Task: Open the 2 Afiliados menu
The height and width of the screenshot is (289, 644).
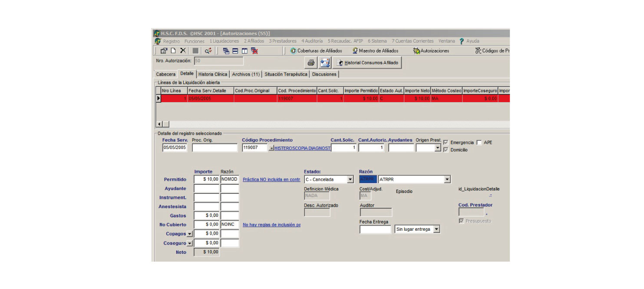Action: (254, 41)
